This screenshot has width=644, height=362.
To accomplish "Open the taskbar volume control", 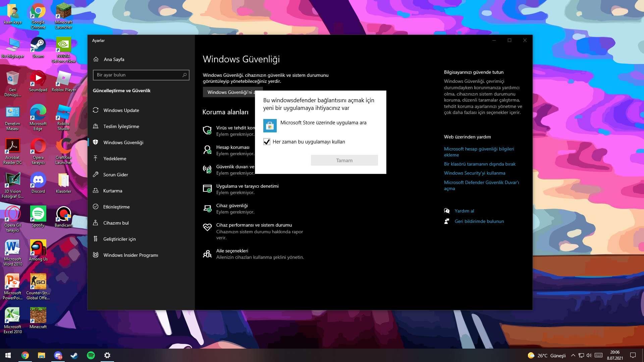I will pyautogui.click(x=589, y=355).
